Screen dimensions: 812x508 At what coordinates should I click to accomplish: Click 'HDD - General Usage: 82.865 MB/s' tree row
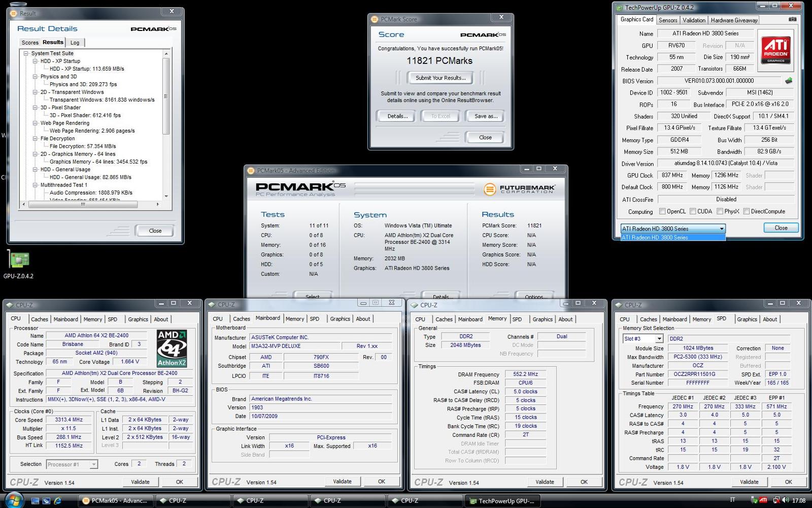tap(90, 177)
